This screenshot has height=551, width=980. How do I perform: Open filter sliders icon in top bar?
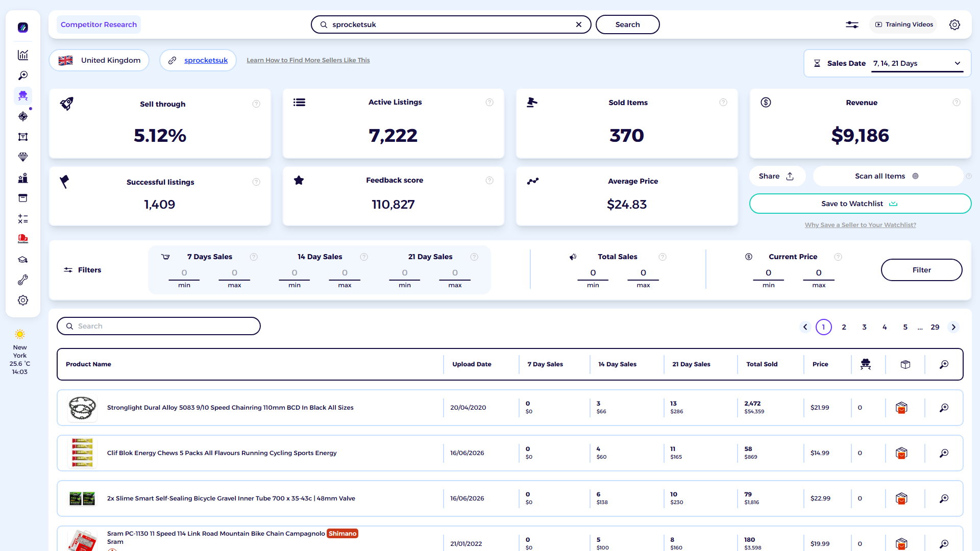pyautogui.click(x=852, y=24)
